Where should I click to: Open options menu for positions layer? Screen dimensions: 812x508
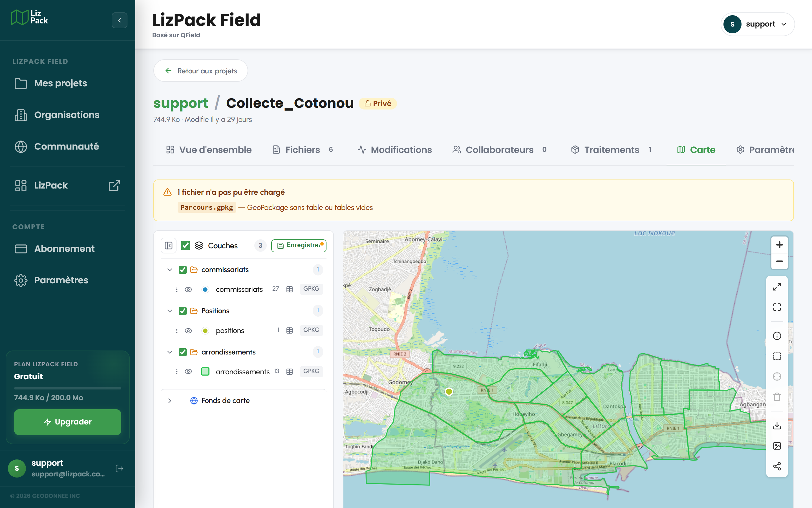pos(176,330)
